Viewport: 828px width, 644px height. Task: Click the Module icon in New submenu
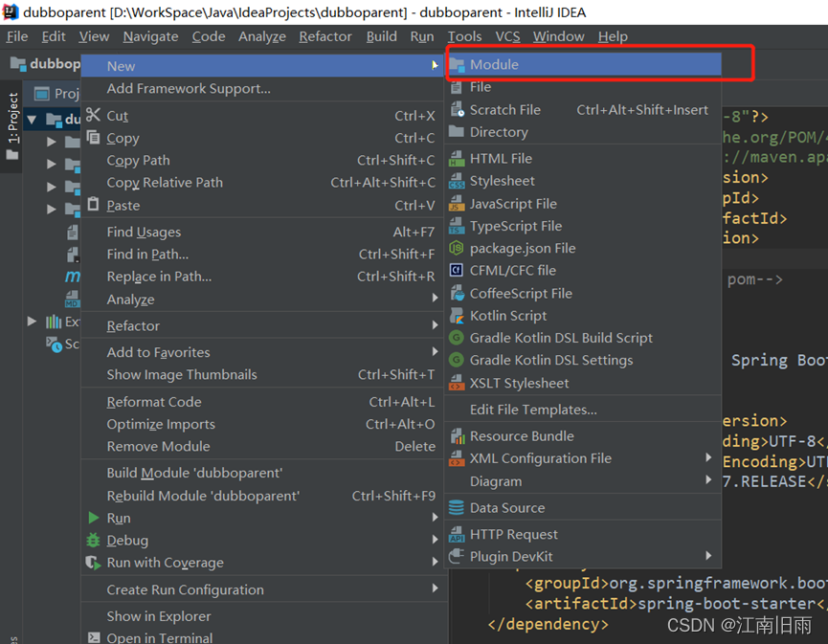click(457, 64)
